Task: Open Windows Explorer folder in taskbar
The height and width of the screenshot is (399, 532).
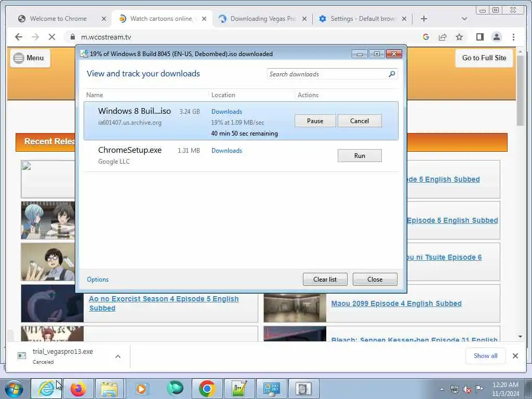Action: coord(109,389)
